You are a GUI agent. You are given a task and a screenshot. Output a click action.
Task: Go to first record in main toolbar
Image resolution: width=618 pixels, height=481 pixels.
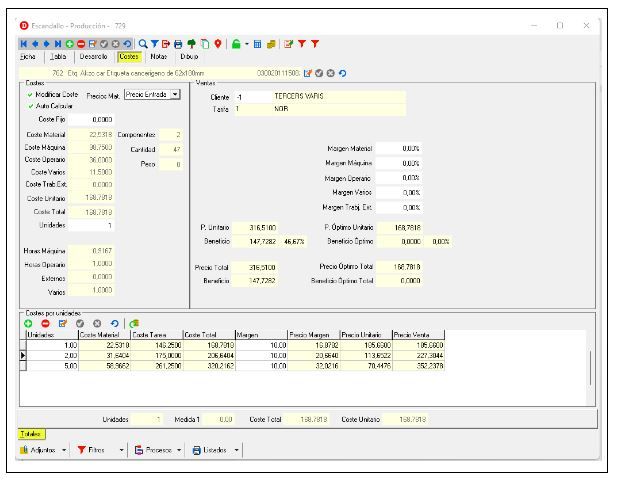click(24, 44)
